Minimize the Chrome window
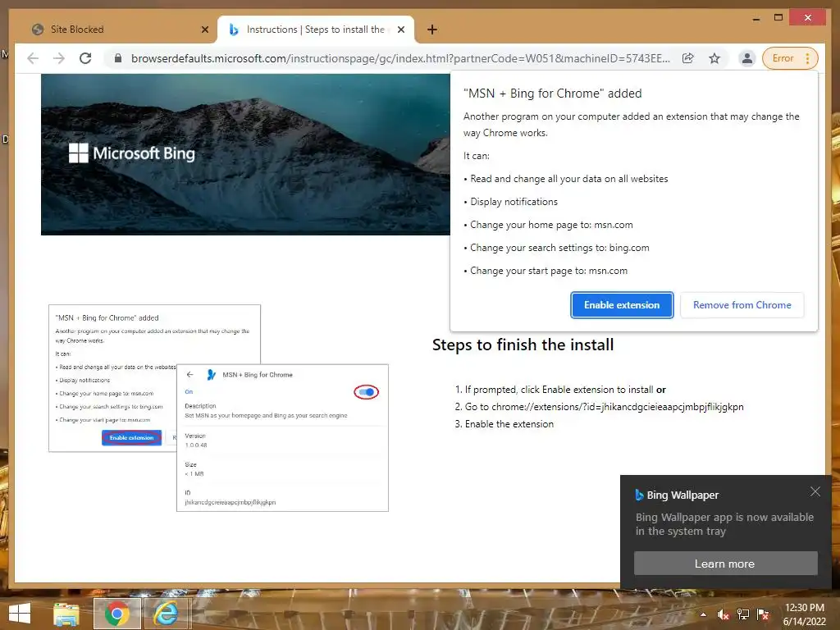840x630 pixels. pos(756,18)
